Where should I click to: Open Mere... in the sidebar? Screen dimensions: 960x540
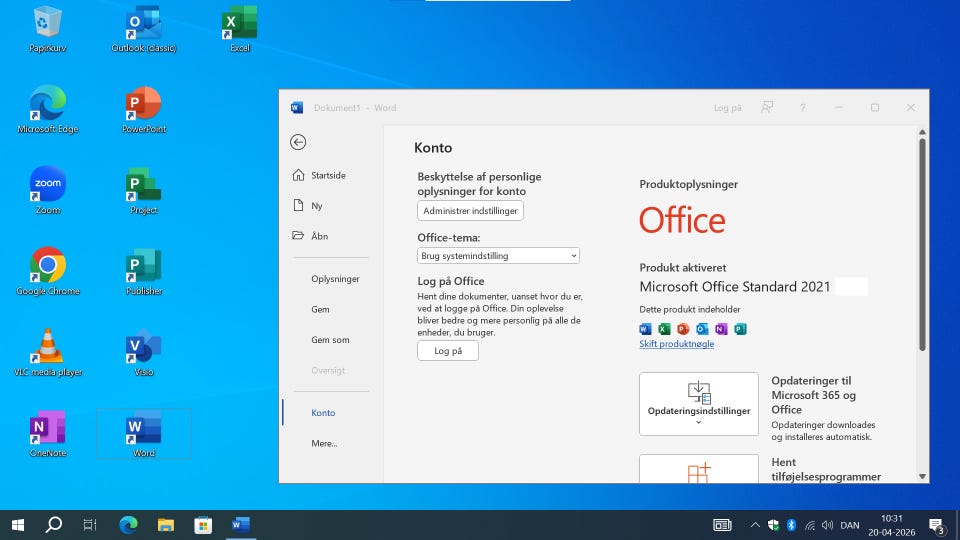(x=324, y=443)
